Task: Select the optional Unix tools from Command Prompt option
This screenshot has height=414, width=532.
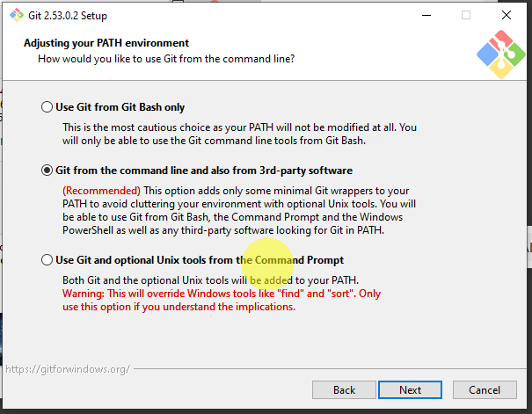Action: tap(47, 260)
